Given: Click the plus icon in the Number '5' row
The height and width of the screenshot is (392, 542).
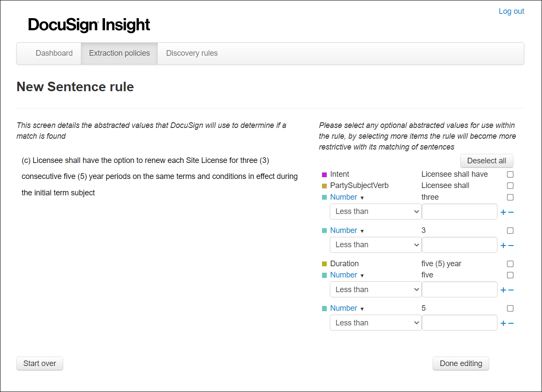Looking at the screenshot, I should point(503,323).
